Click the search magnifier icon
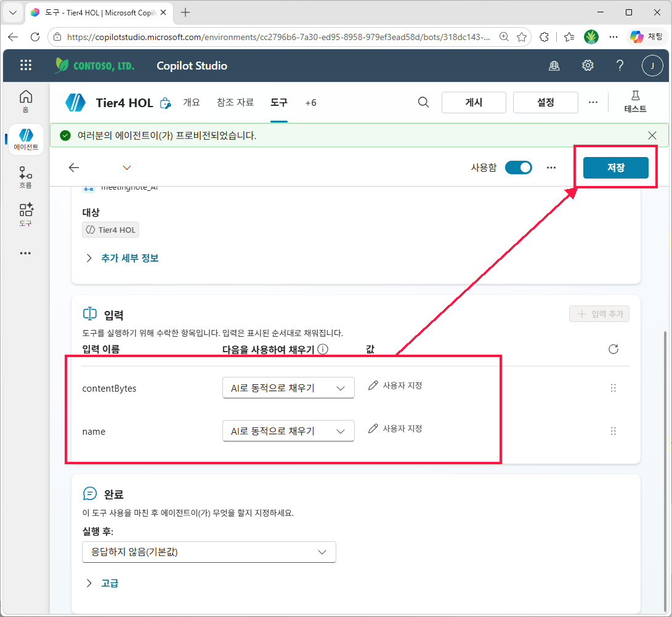This screenshot has height=617, width=672. click(x=423, y=102)
